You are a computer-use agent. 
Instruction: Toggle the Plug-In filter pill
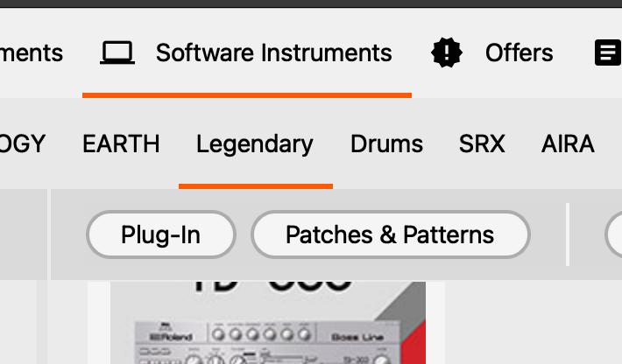tap(161, 234)
